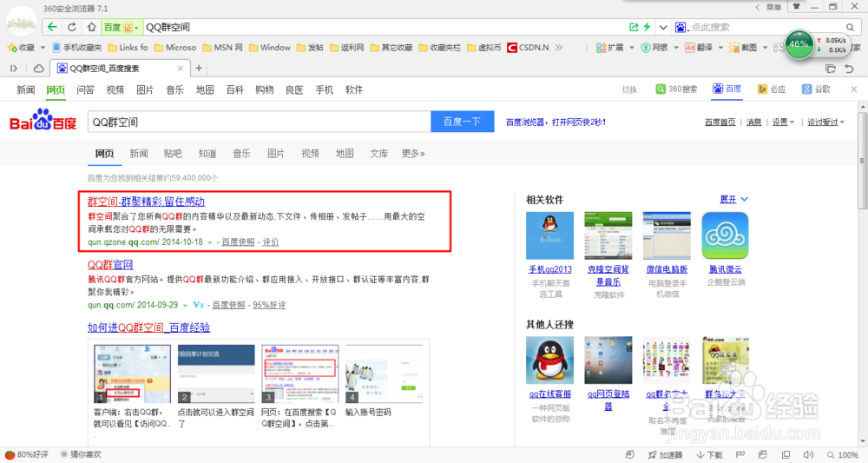
Task: Click the Baidu logo
Action: (x=43, y=120)
